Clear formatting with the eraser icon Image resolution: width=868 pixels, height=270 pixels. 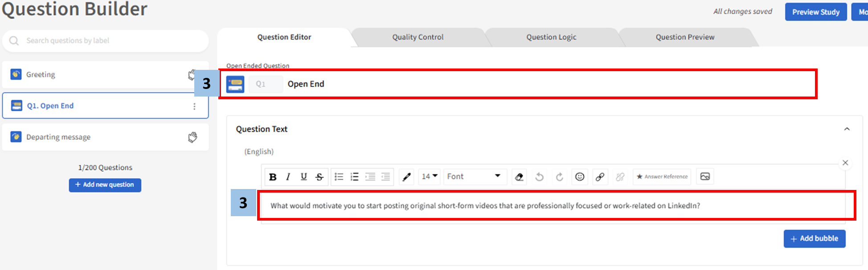(519, 177)
